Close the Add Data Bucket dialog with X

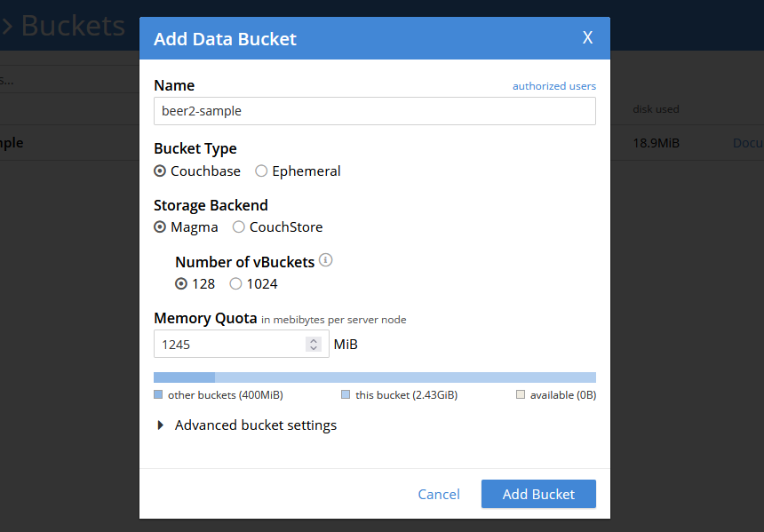point(587,37)
